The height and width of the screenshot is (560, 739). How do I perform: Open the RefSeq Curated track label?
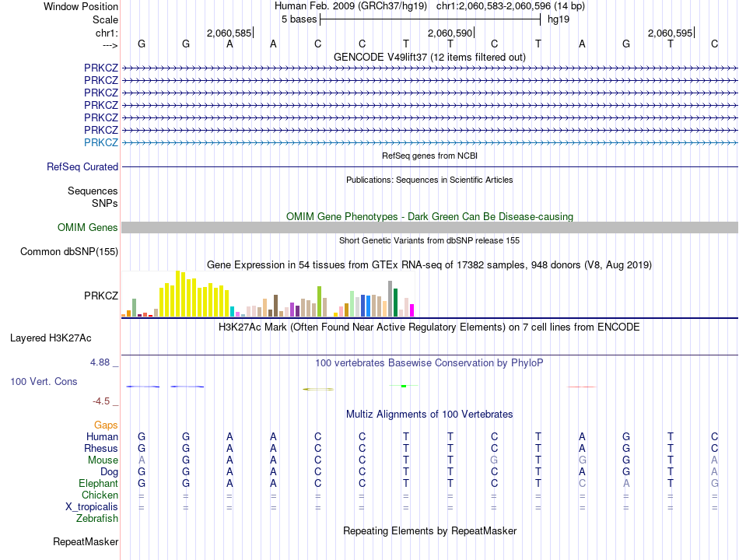(x=82, y=167)
